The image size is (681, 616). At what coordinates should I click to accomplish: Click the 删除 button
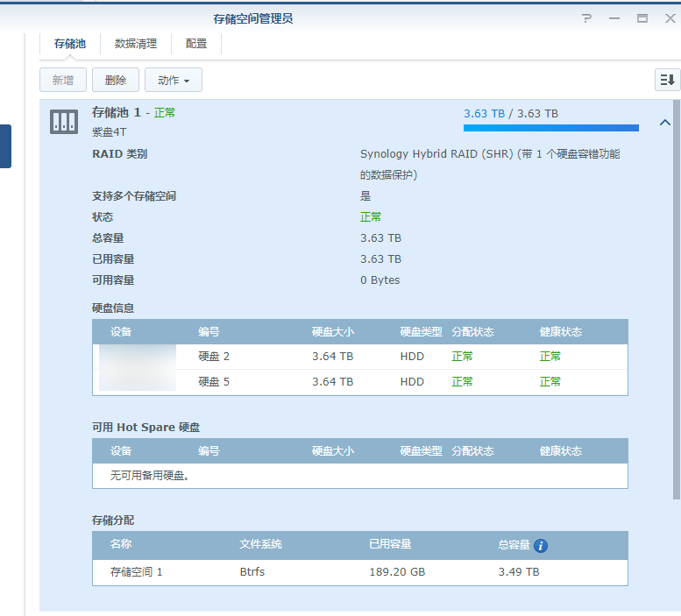[116, 80]
